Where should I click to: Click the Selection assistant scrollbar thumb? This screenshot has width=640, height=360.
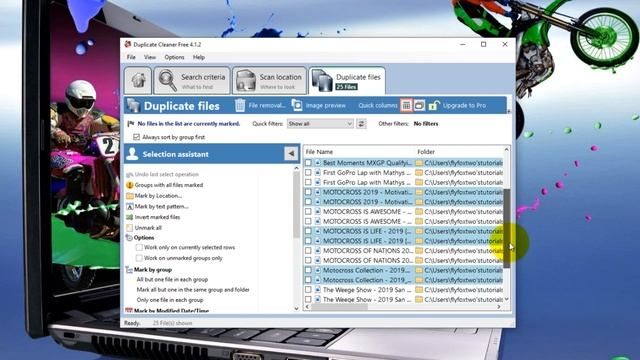tap(297, 205)
